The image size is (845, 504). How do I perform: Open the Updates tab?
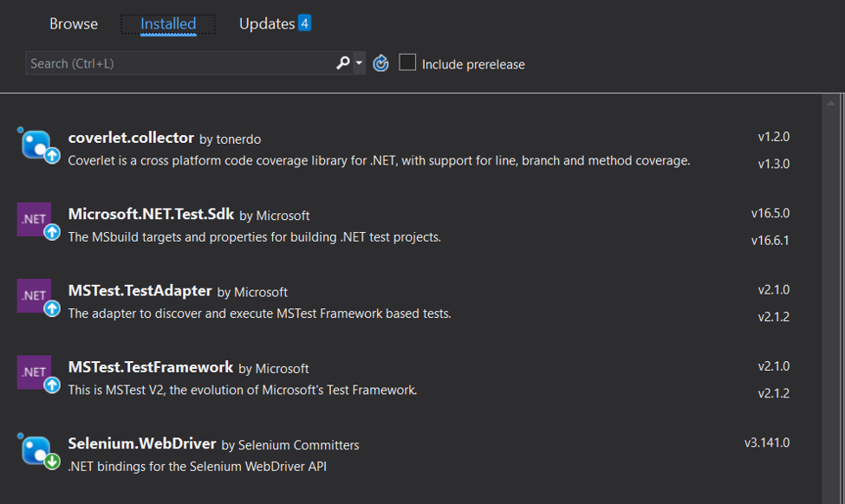267,24
